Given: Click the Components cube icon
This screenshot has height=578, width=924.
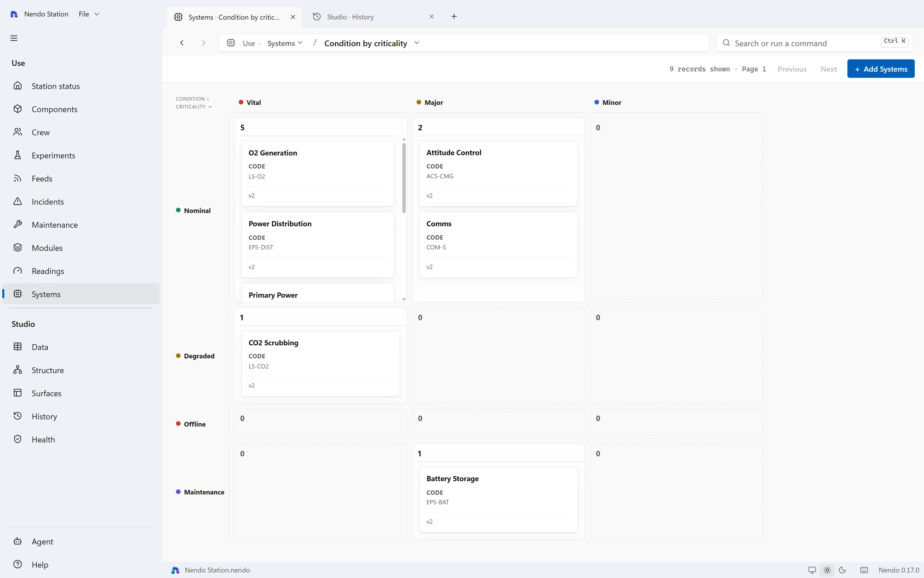Looking at the screenshot, I should (18, 109).
